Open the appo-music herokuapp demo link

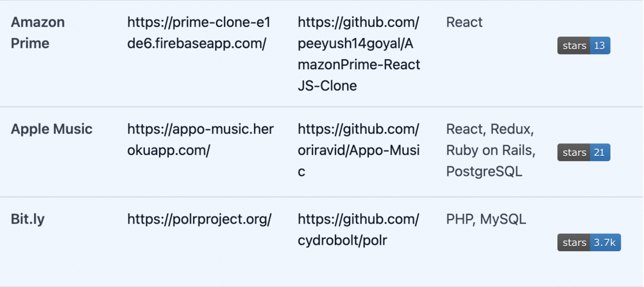point(200,140)
